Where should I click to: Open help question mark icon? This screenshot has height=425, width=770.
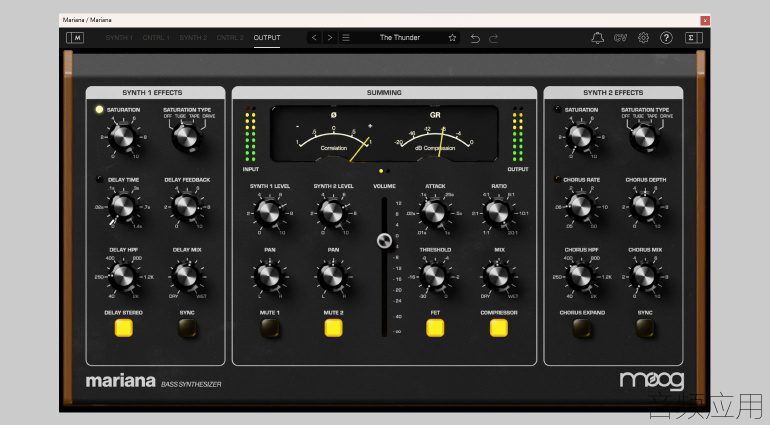(x=666, y=38)
